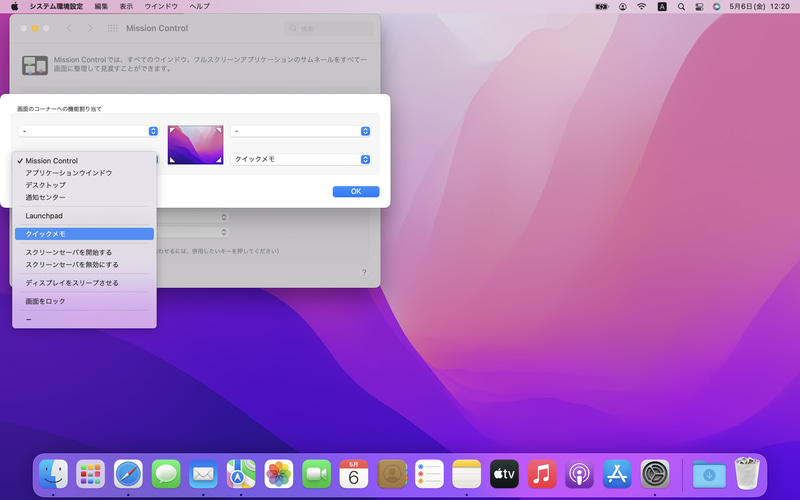Click the back arrow in Mission Control window

tap(69, 28)
